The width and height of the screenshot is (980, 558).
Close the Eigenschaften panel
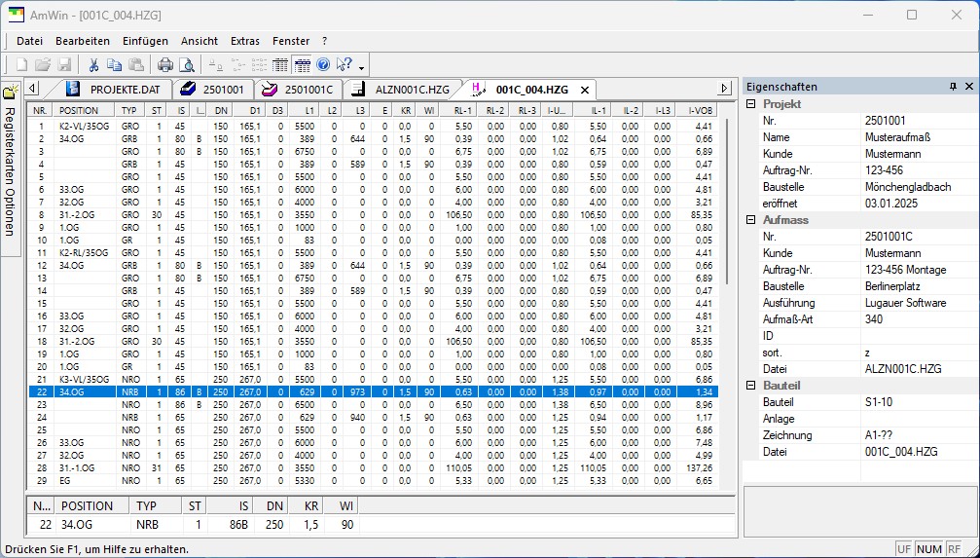[x=969, y=87]
